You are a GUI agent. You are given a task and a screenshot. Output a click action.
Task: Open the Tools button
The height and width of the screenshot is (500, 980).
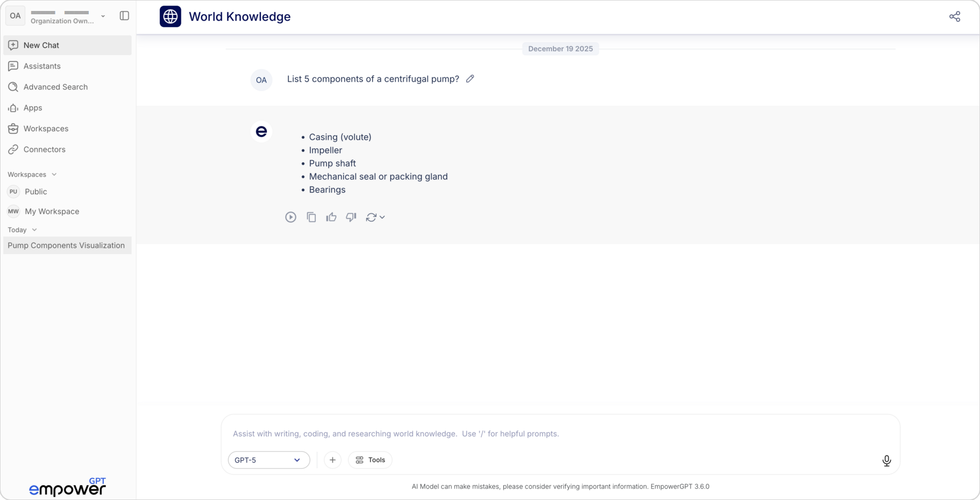pos(370,460)
